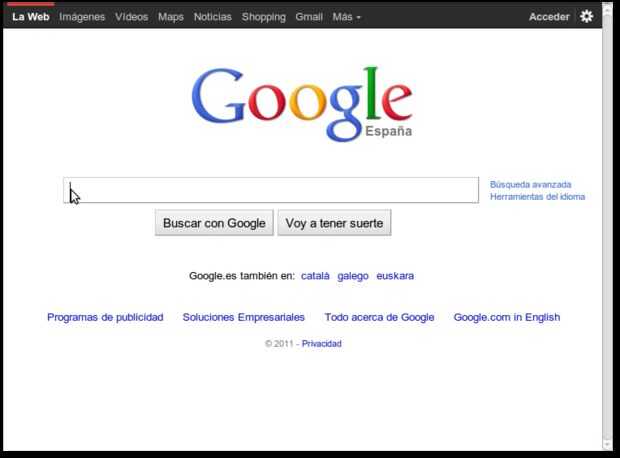Open Búsqueda avanzada link
This screenshot has height=458, width=620.
tap(531, 185)
